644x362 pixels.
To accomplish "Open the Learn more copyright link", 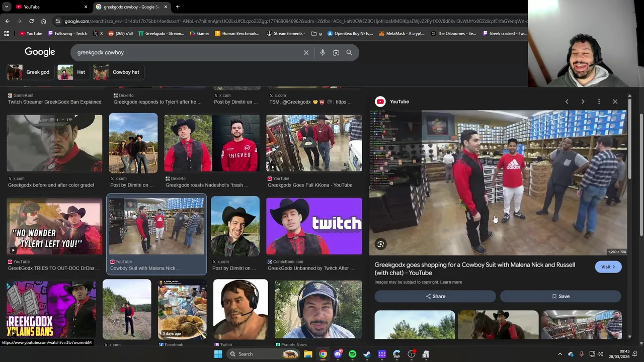I will pos(451,282).
